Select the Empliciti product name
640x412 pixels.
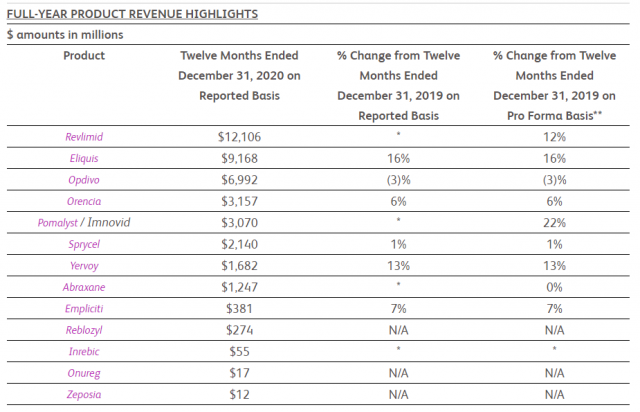tap(84, 309)
